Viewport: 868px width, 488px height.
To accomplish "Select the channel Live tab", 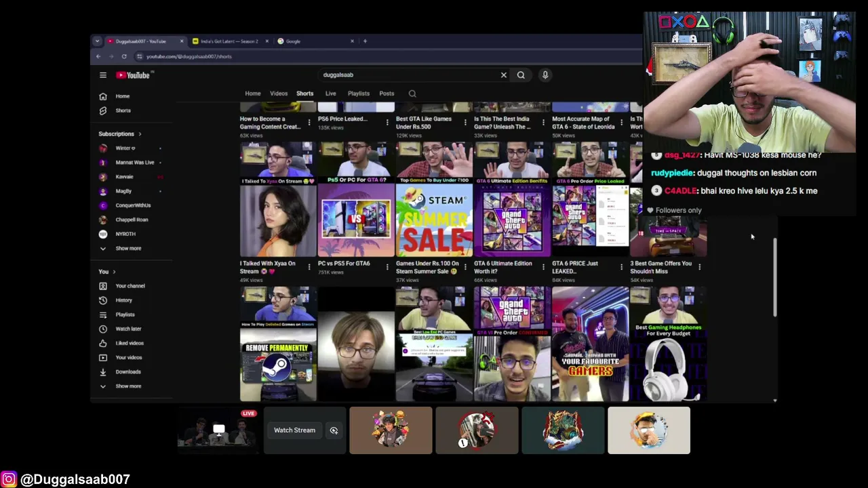I will point(330,94).
